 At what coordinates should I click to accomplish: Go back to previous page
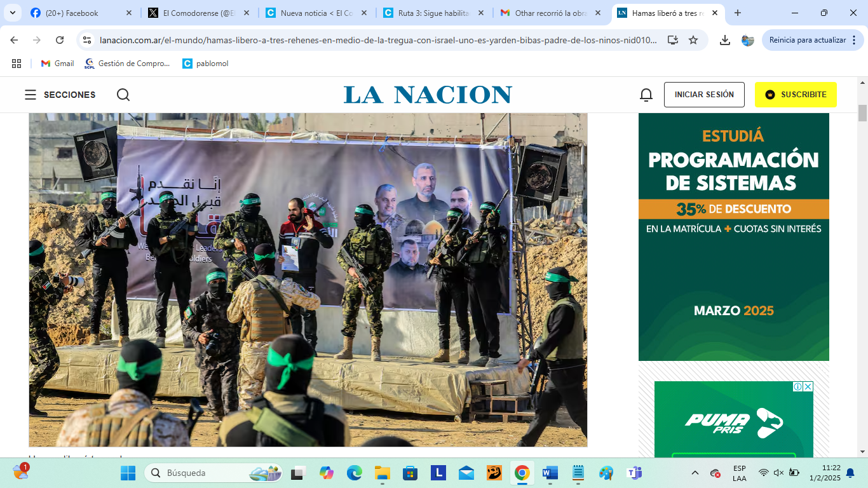(x=14, y=40)
